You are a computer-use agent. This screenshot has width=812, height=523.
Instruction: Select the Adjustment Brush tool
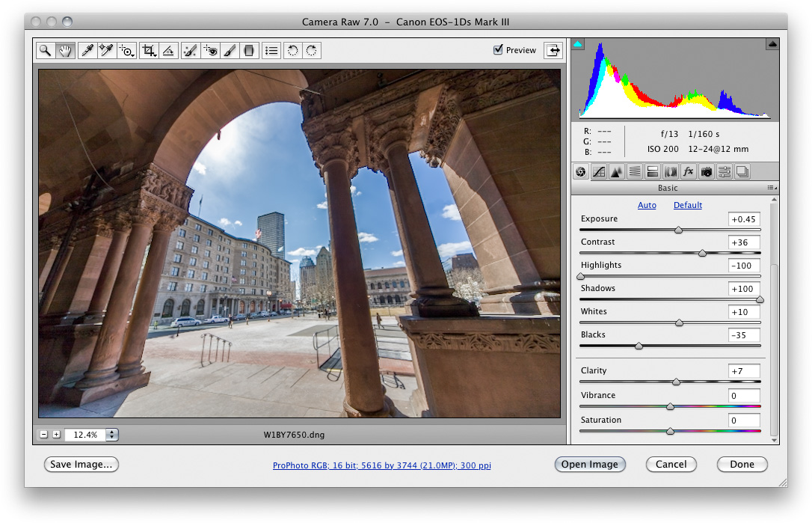(230, 50)
